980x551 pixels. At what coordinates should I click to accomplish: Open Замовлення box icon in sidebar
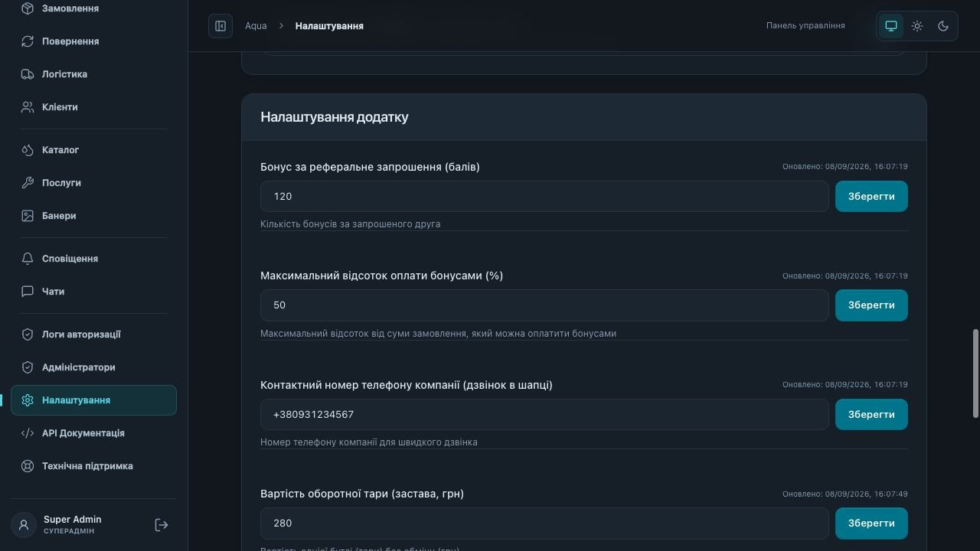pos(28,8)
